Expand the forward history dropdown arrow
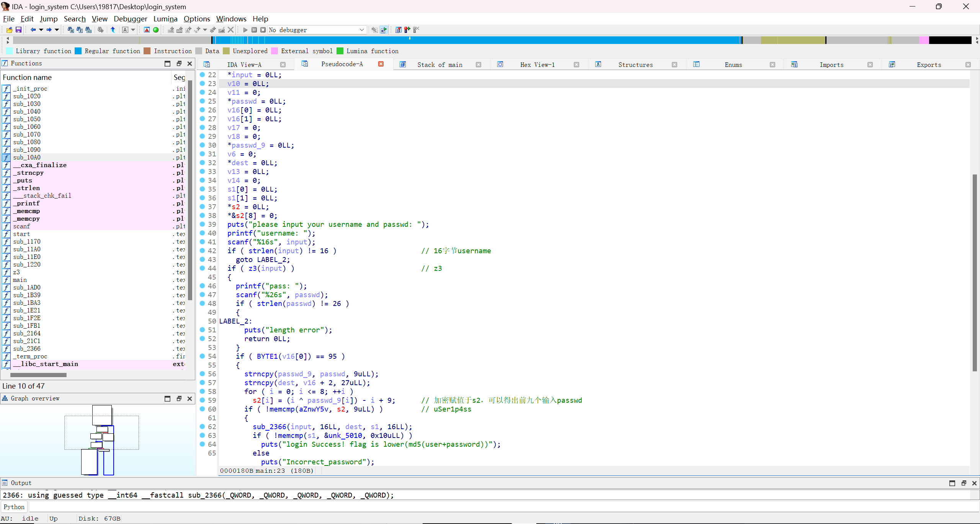 click(57, 30)
